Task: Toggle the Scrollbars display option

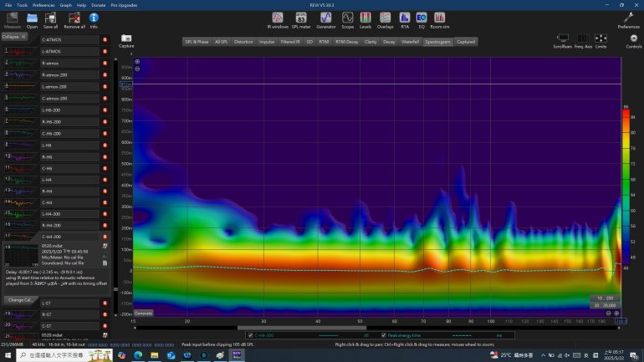Action: [x=563, y=39]
